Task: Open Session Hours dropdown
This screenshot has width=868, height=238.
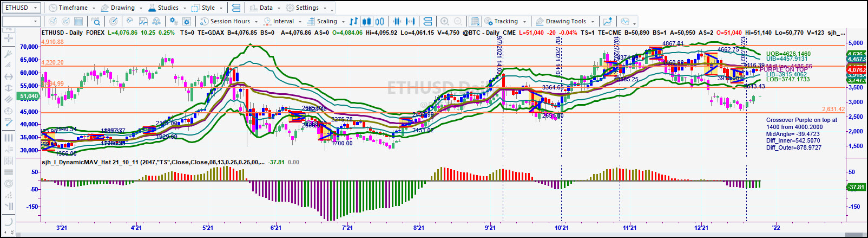Action: (229, 21)
